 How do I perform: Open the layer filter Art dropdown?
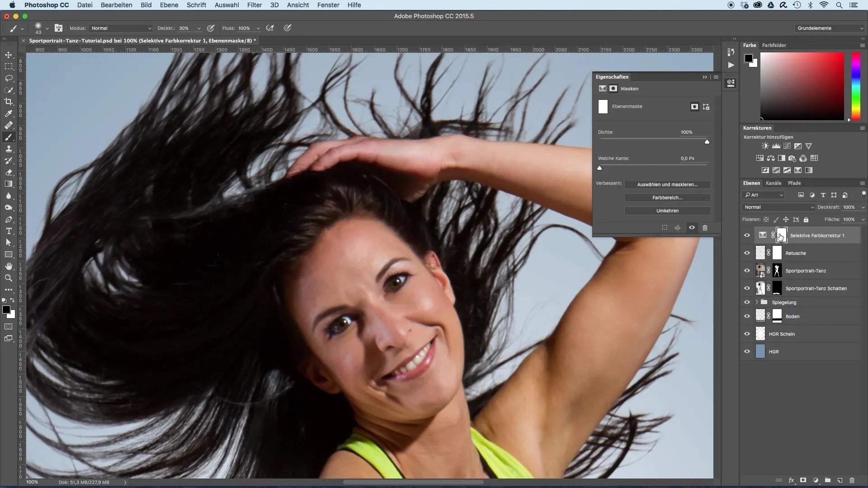click(x=764, y=195)
